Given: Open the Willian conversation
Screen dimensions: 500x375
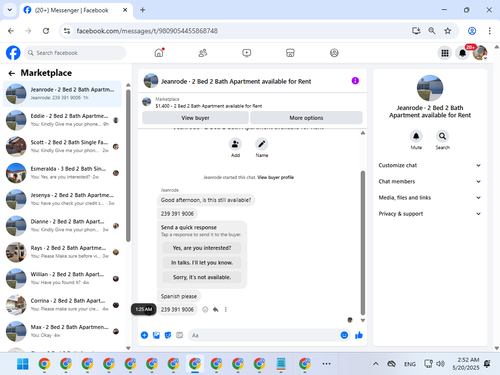Looking at the screenshot, I should (x=62, y=278).
